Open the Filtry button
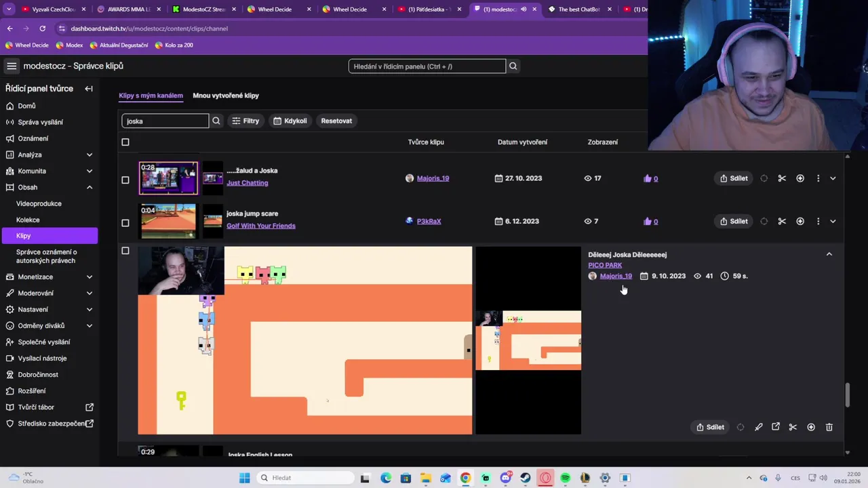The height and width of the screenshot is (488, 868). pyautogui.click(x=245, y=121)
